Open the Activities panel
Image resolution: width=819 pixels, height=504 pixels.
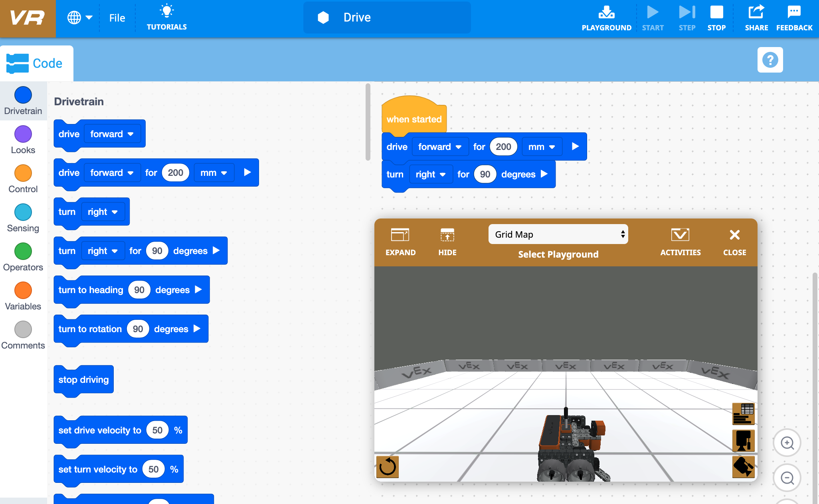(x=681, y=241)
